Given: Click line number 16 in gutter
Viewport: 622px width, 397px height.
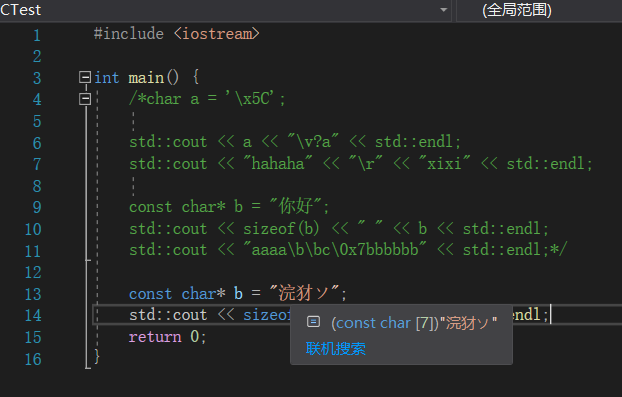Looking at the screenshot, I should 33,359.
